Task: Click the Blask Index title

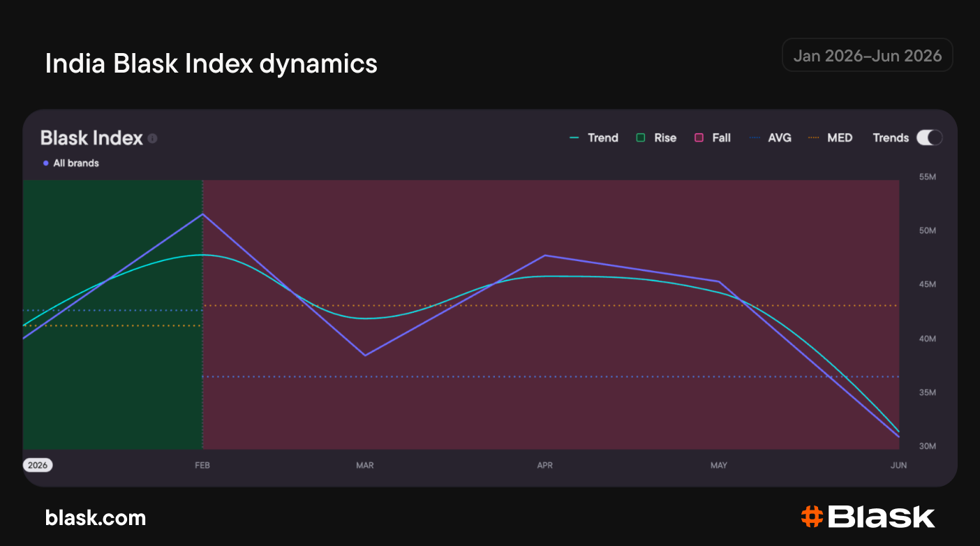Action: (91, 138)
